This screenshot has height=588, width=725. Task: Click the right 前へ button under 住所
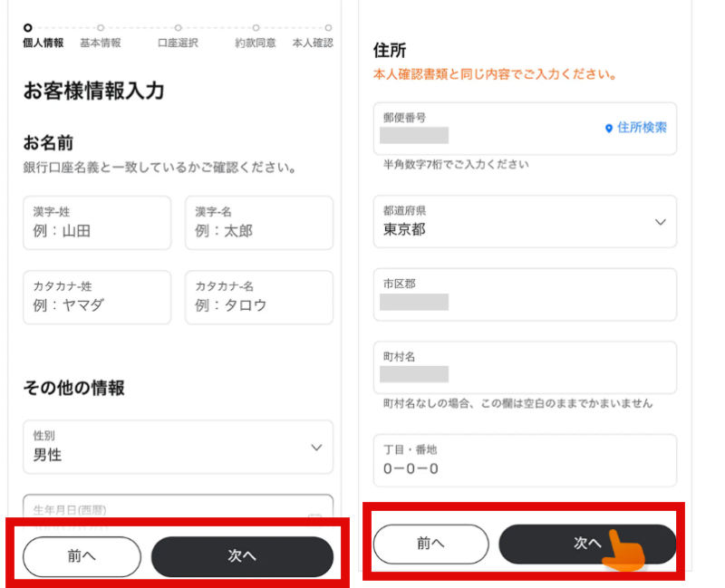pyautogui.click(x=431, y=544)
